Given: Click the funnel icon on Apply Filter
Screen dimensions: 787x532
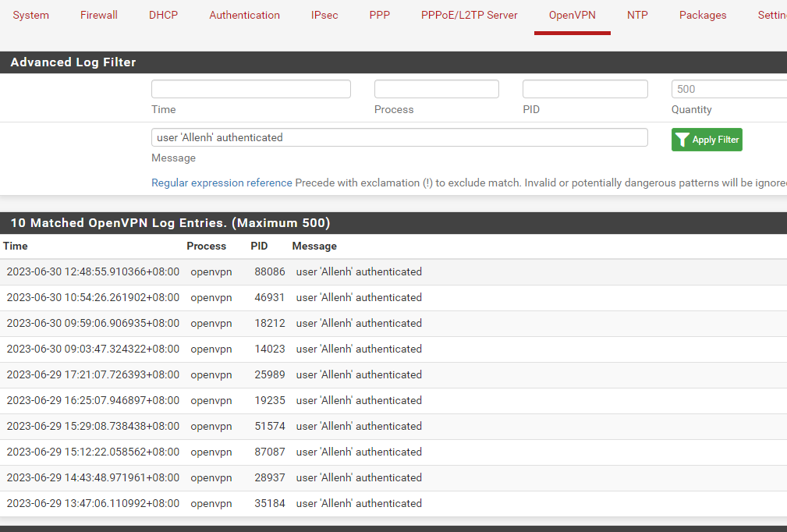Looking at the screenshot, I should [682, 140].
